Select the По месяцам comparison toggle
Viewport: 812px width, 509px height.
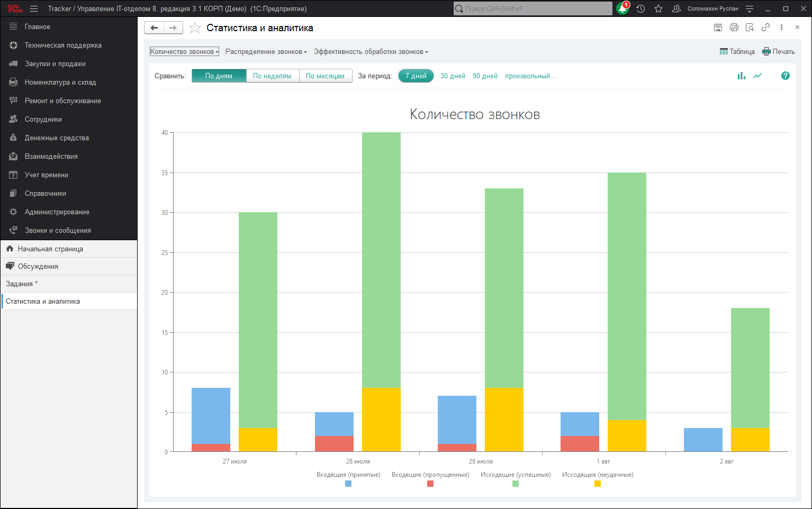pyautogui.click(x=325, y=76)
